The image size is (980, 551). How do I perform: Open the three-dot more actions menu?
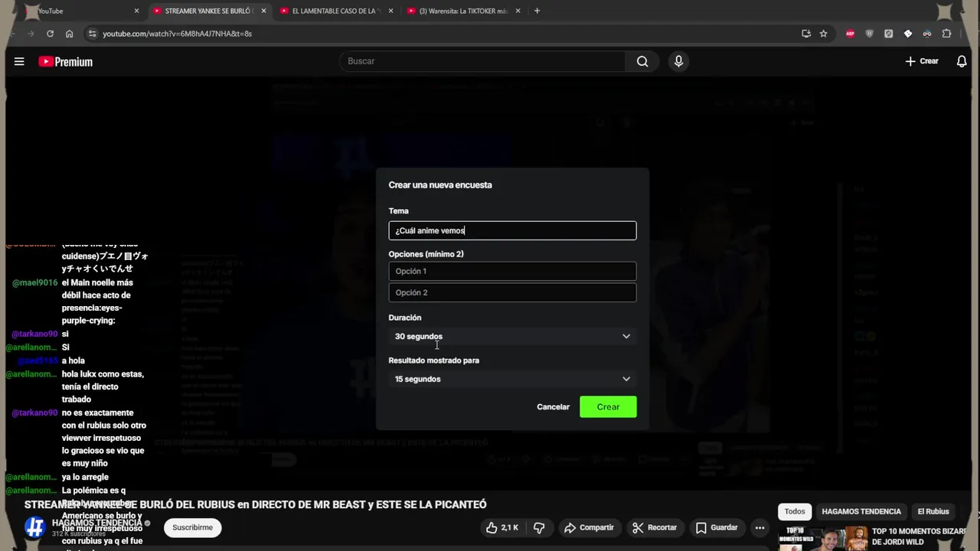pos(759,527)
